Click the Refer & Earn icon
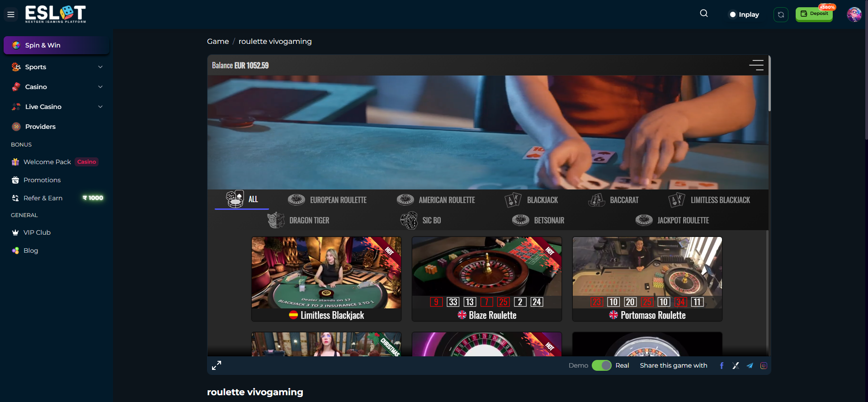868x402 pixels. (x=15, y=198)
